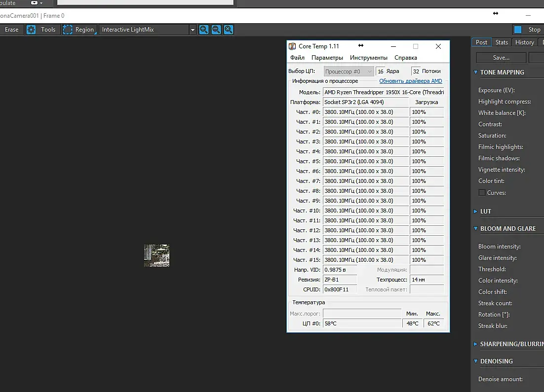This screenshot has height=392, width=544.
Task: Click the Vignette intensity label
Action: pyautogui.click(x=502, y=170)
